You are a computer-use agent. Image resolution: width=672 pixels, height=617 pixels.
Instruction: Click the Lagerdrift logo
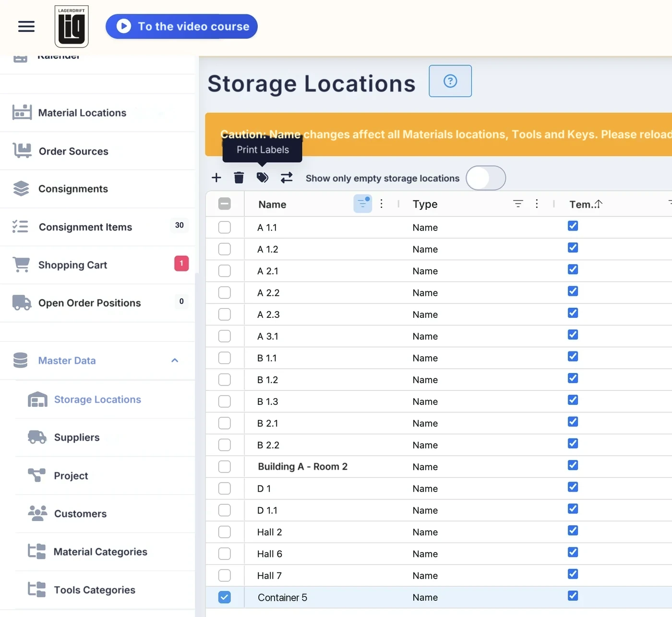coord(72,26)
